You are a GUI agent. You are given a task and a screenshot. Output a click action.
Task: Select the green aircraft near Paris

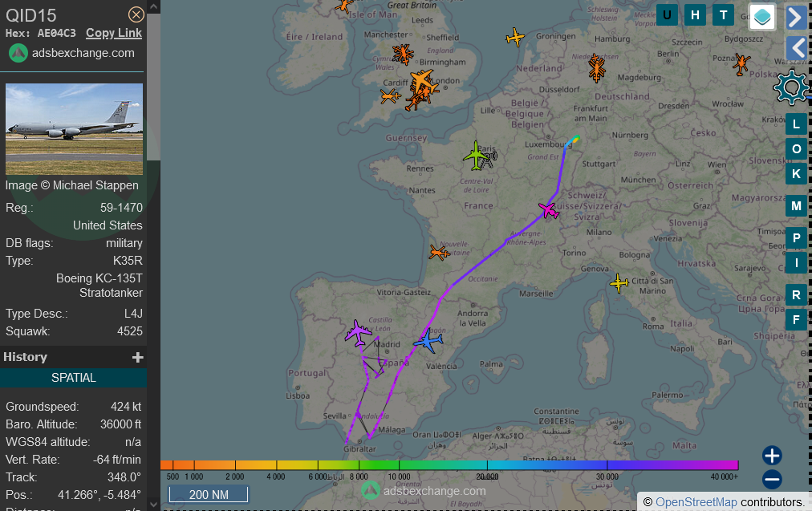click(x=476, y=155)
